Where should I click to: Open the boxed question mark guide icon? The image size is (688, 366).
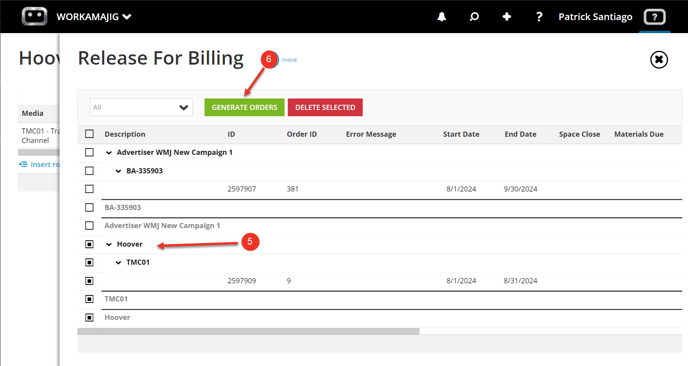click(654, 17)
